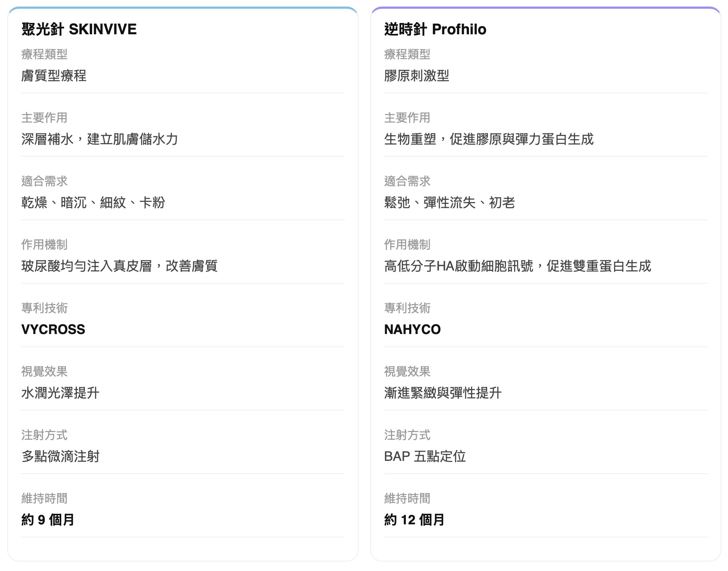
Task: Click 注射方式 label in Profhilo card
Action: click(x=407, y=435)
